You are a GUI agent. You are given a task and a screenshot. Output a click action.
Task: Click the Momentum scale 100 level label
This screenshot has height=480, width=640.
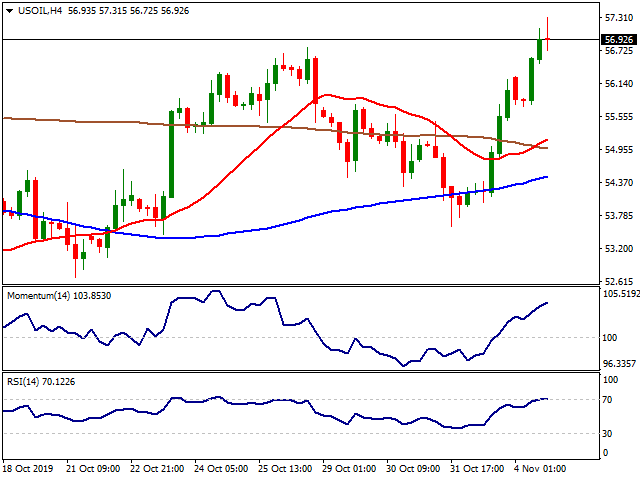point(610,338)
